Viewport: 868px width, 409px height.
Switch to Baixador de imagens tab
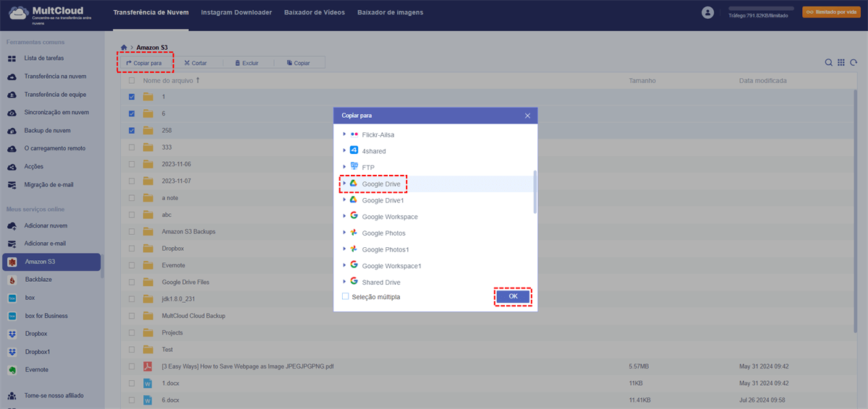point(391,13)
